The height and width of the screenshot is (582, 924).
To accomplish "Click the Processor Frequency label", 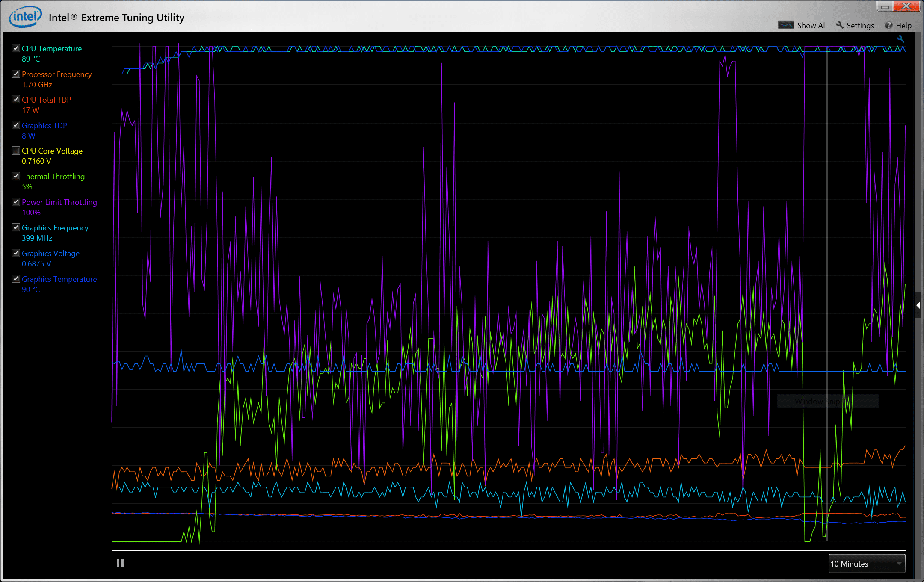I will (x=57, y=74).
